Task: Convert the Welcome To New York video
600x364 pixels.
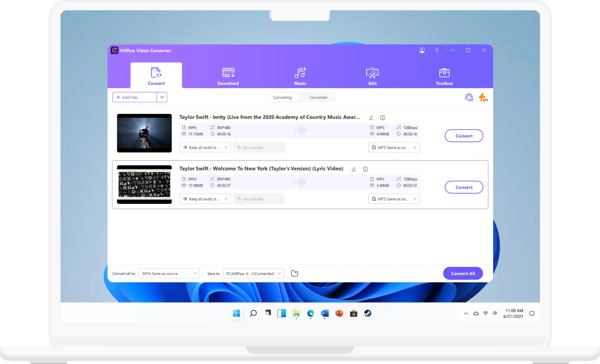Action: (464, 187)
